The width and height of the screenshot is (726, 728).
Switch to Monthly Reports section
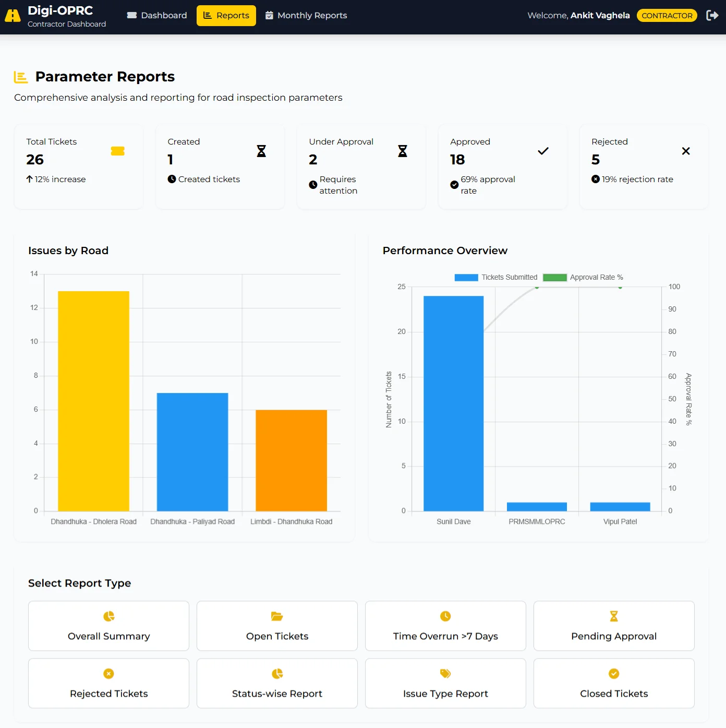pyautogui.click(x=306, y=15)
